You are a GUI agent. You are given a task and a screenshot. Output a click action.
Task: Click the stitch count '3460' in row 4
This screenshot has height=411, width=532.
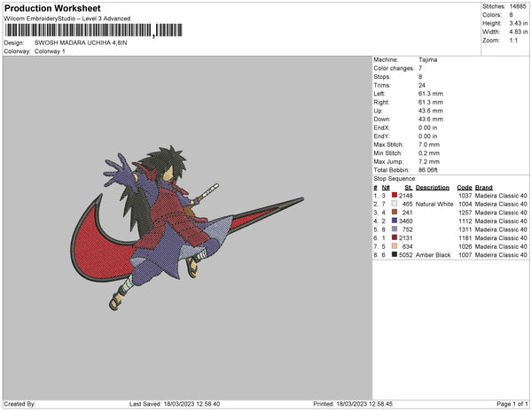coord(405,221)
